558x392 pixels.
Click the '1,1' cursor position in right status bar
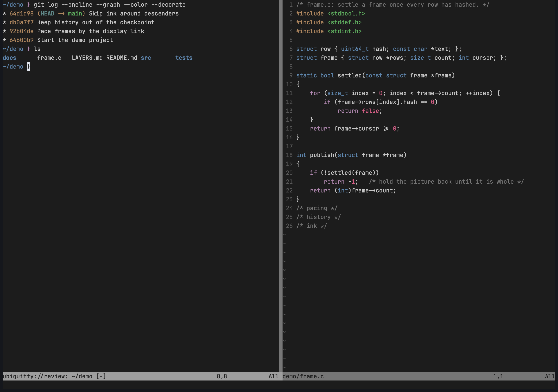[x=498, y=376]
